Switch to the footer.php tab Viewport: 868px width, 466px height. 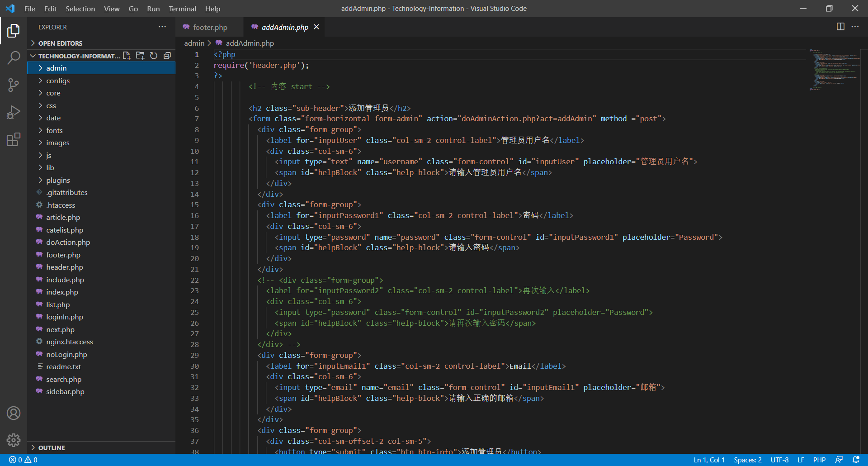tap(210, 27)
